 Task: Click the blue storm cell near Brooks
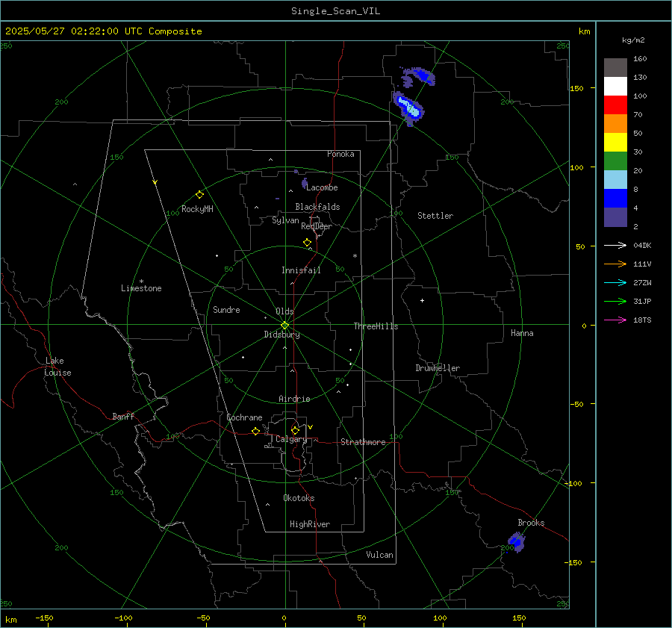click(517, 542)
